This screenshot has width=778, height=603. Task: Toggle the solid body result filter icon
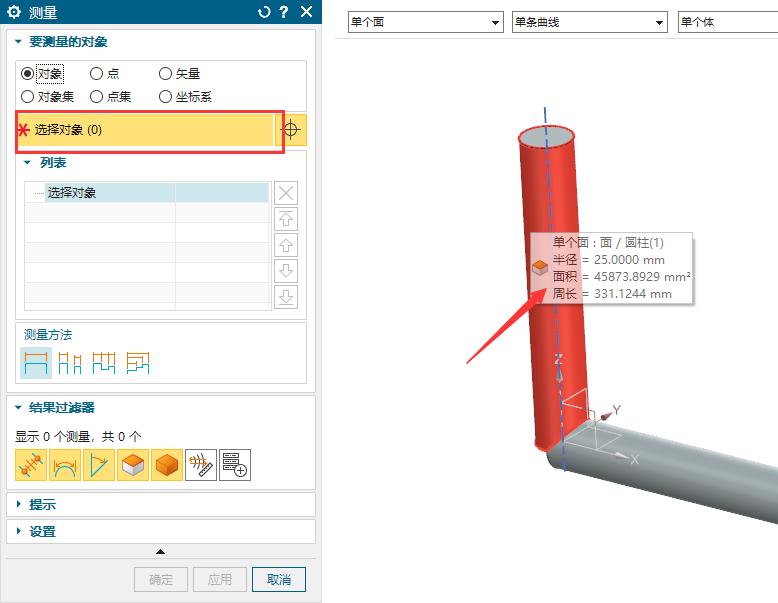(167, 466)
